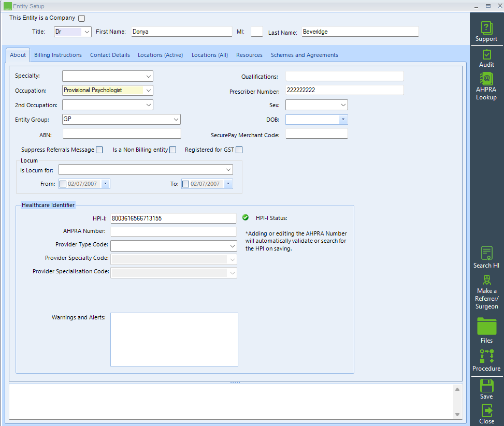
Task: Click the Save button
Action: click(486, 388)
